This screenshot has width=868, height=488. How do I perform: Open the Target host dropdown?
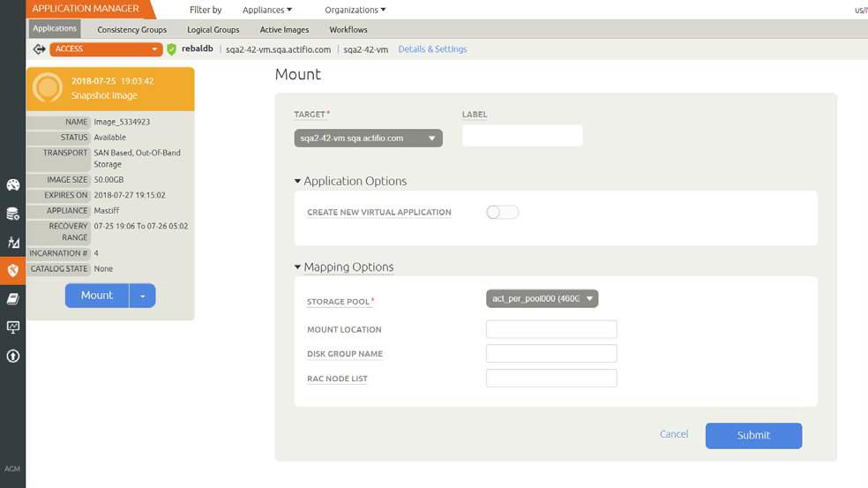(368, 138)
